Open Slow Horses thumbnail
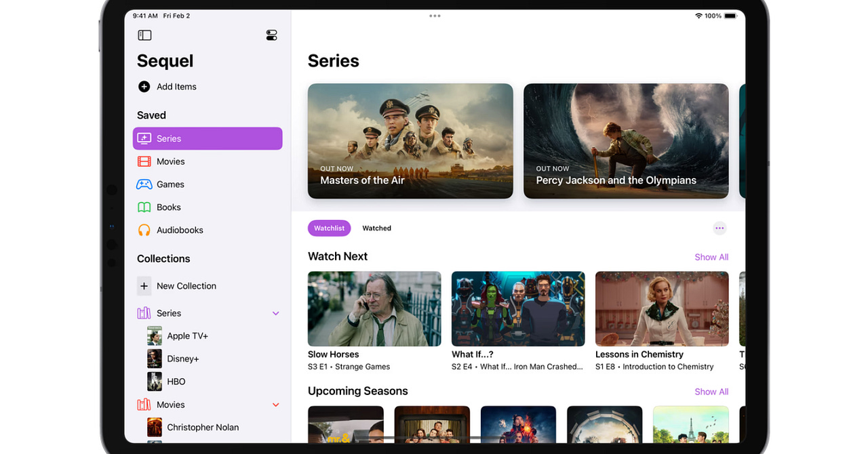 [x=374, y=309]
